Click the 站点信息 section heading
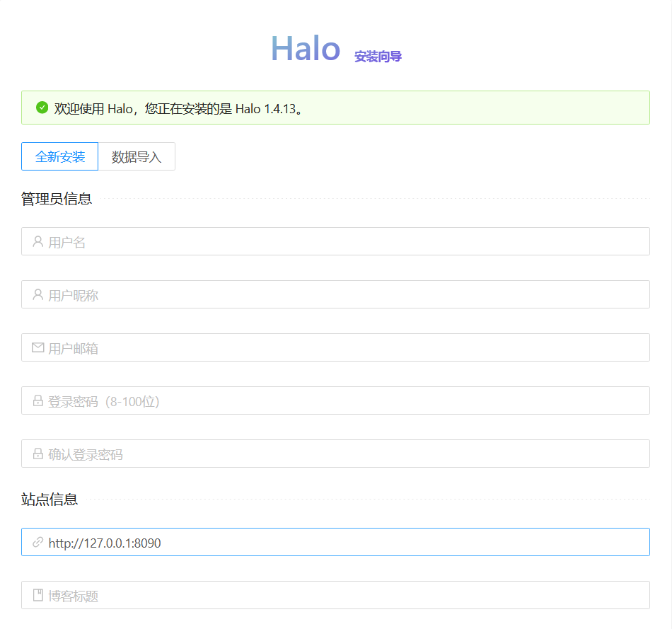The image size is (672, 629). [x=50, y=499]
